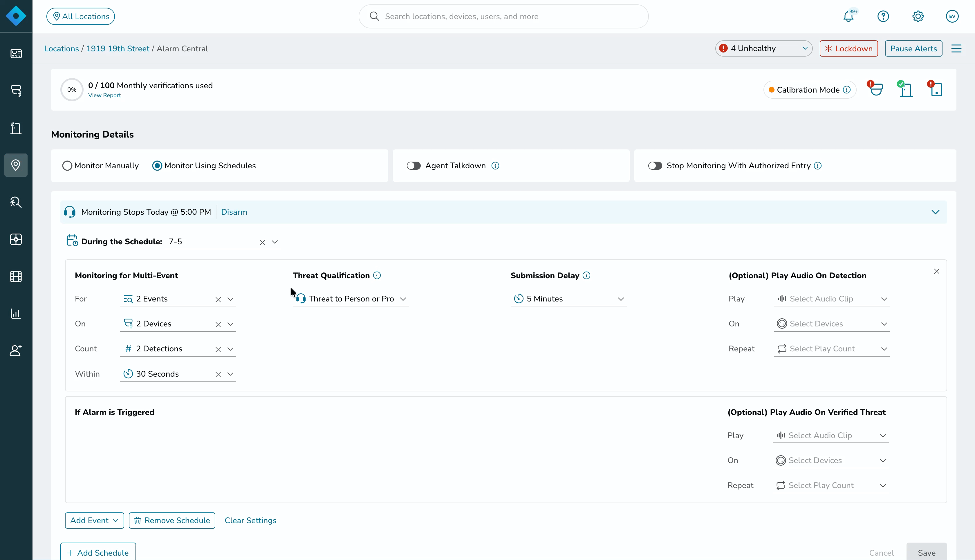
Task: Focus the search locations and devices field
Action: (503, 17)
